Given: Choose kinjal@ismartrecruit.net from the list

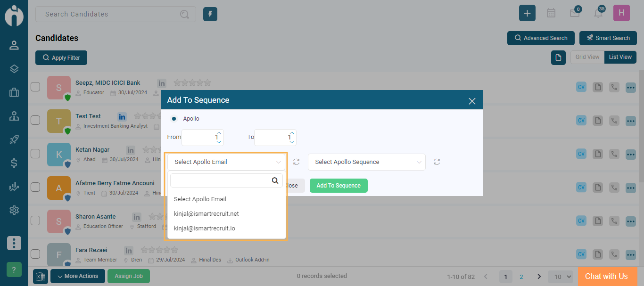Looking at the screenshot, I should coord(206,214).
